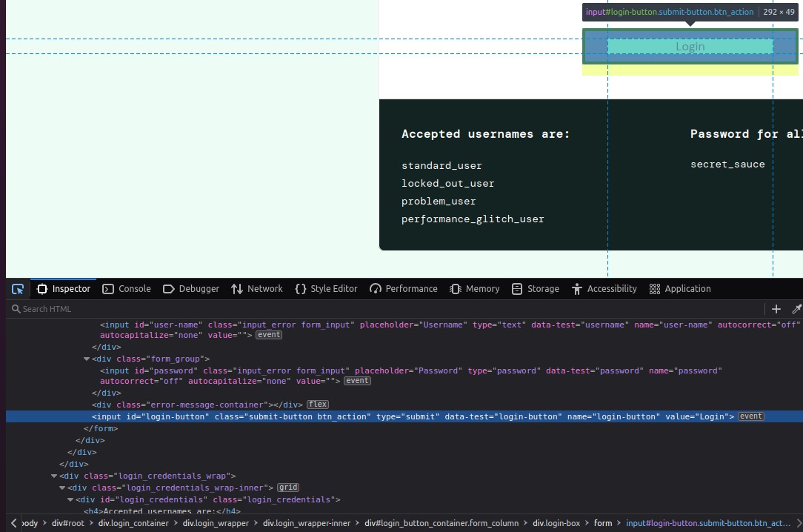Open the Console panel
The image size is (803, 532).
[126, 289]
